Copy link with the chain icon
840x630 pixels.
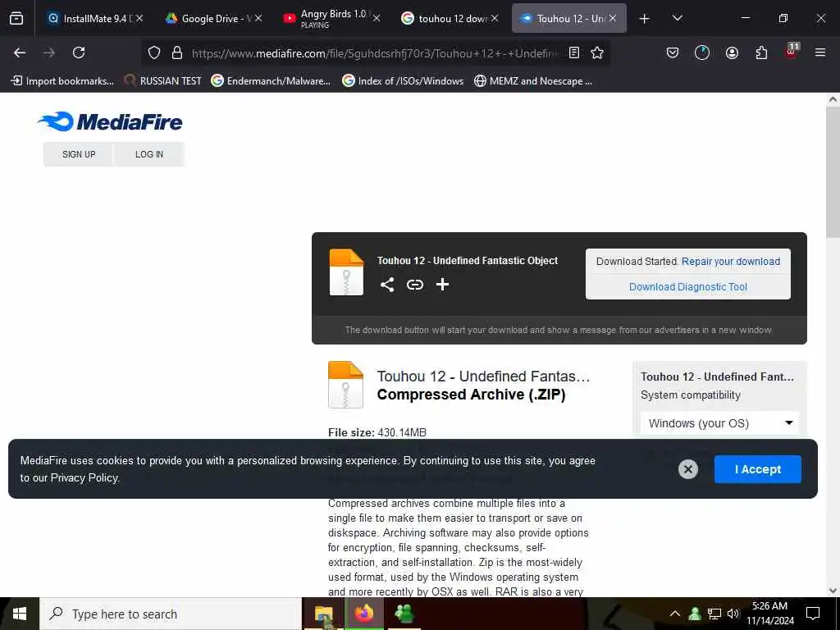coord(414,285)
